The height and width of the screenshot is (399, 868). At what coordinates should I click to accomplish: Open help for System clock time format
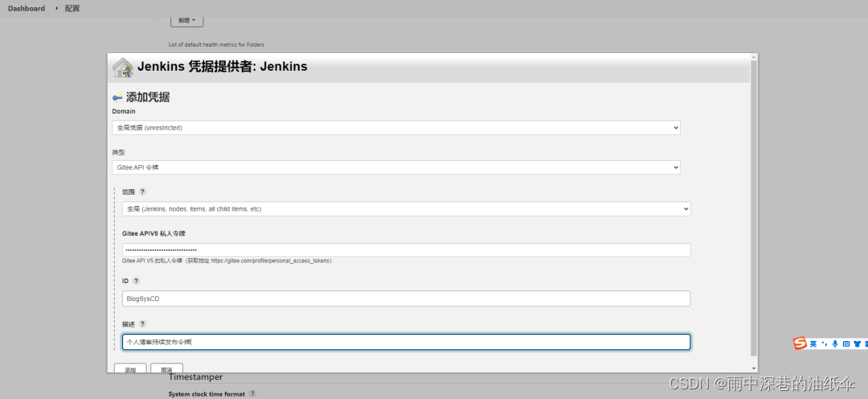click(252, 393)
